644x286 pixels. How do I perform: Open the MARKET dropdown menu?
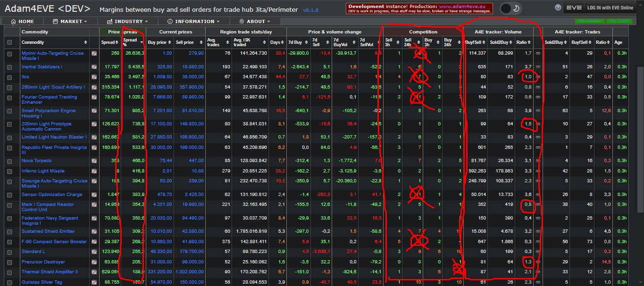[70, 21]
